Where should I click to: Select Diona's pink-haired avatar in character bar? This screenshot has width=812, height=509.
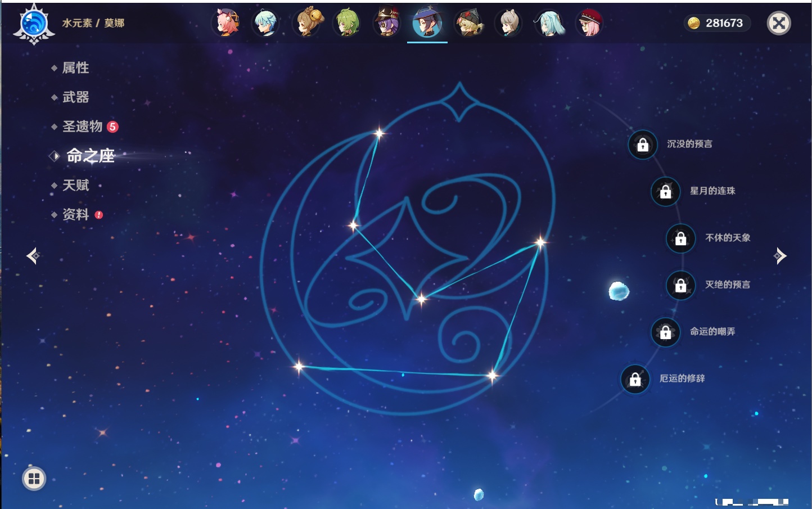point(226,23)
